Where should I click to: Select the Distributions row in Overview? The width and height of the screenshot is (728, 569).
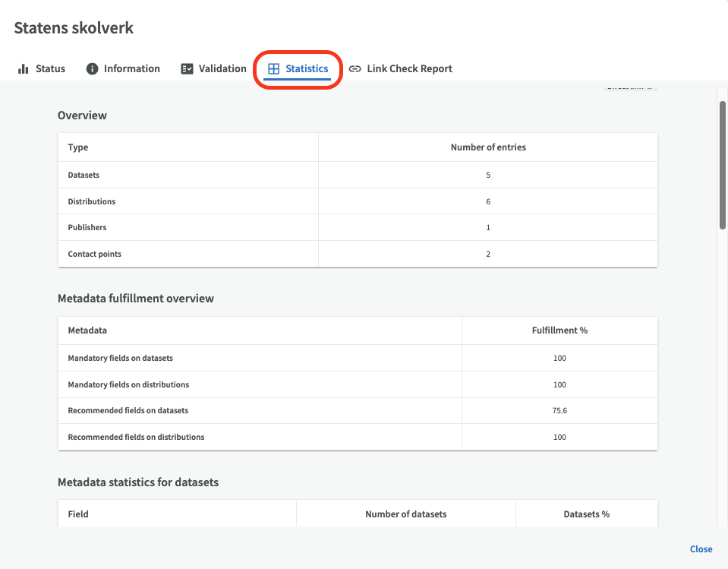pos(92,201)
